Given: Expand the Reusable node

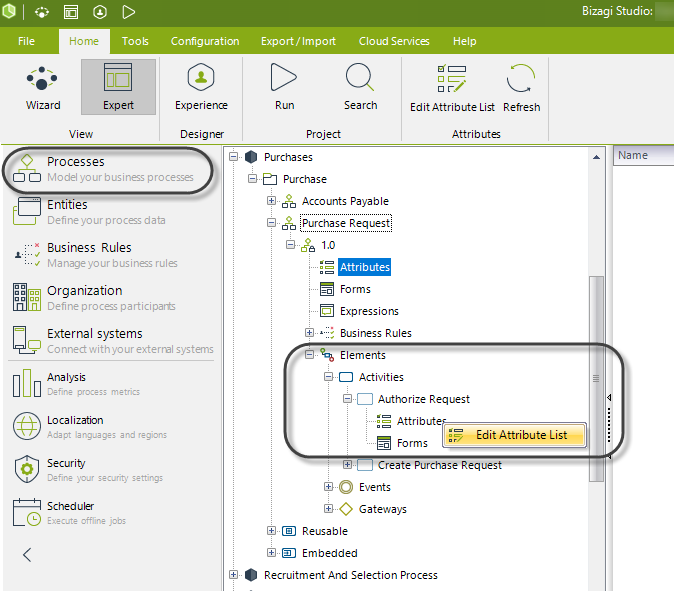Looking at the screenshot, I should pyautogui.click(x=271, y=530).
